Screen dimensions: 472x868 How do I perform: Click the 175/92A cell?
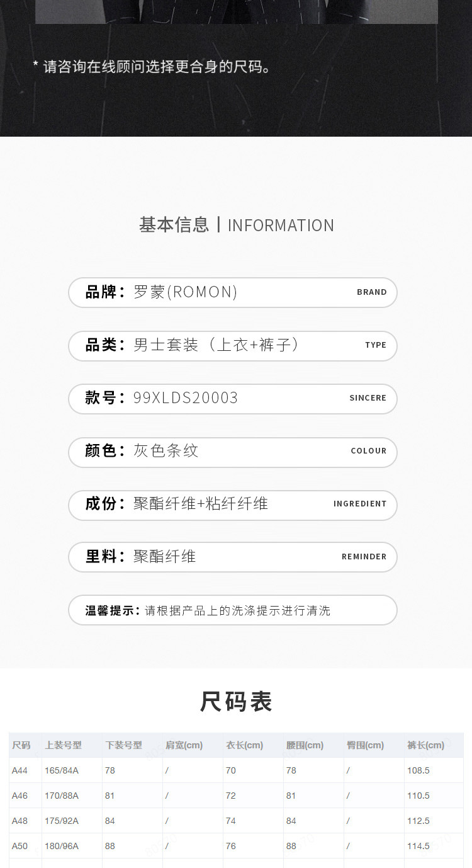click(62, 821)
